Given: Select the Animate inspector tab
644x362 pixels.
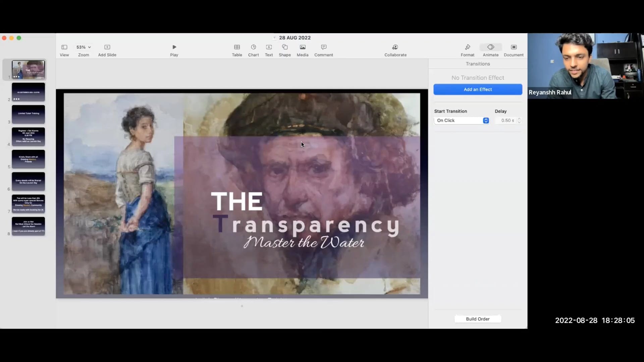Looking at the screenshot, I should [490, 47].
